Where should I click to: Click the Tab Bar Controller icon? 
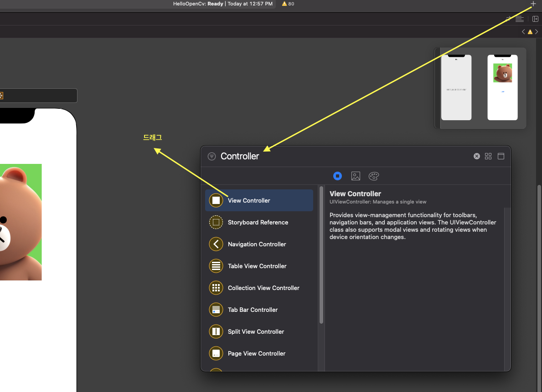pyautogui.click(x=216, y=310)
